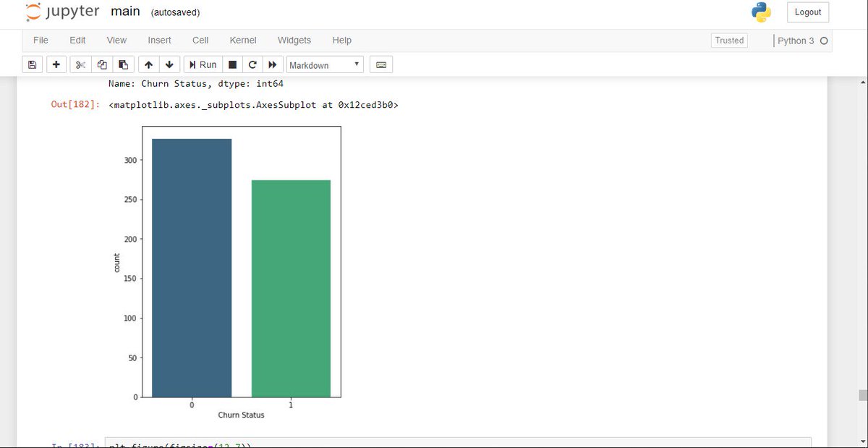This screenshot has width=868, height=448.
Task: Open the Kernel menu
Action: 243,40
